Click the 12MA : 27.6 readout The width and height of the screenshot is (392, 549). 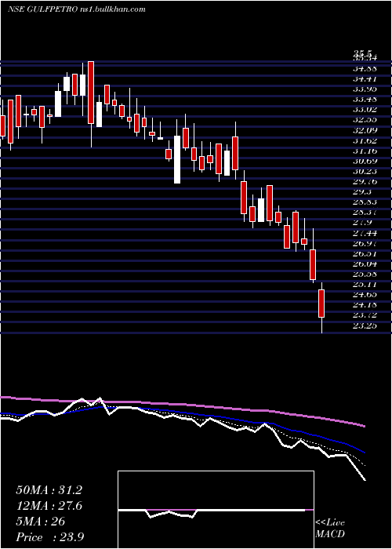pos(49,506)
